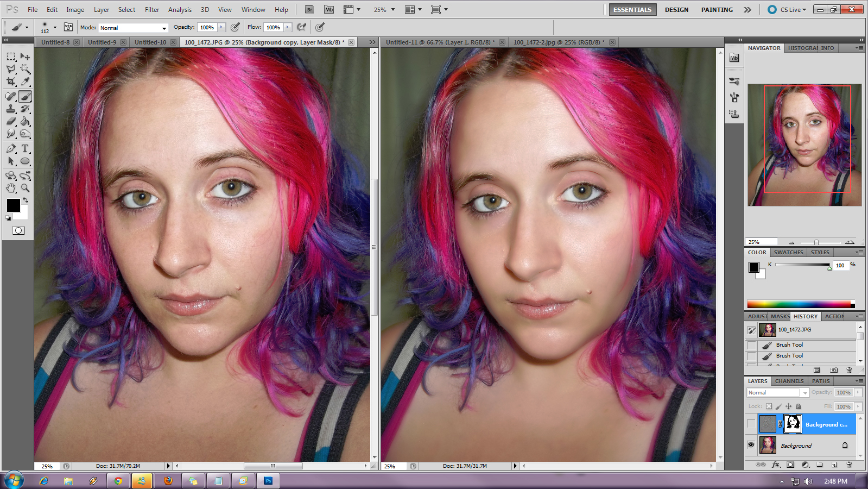Launch Adobe Bridge from the top bar
Image resolution: width=868 pixels, height=489 pixels.
(309, 9)
